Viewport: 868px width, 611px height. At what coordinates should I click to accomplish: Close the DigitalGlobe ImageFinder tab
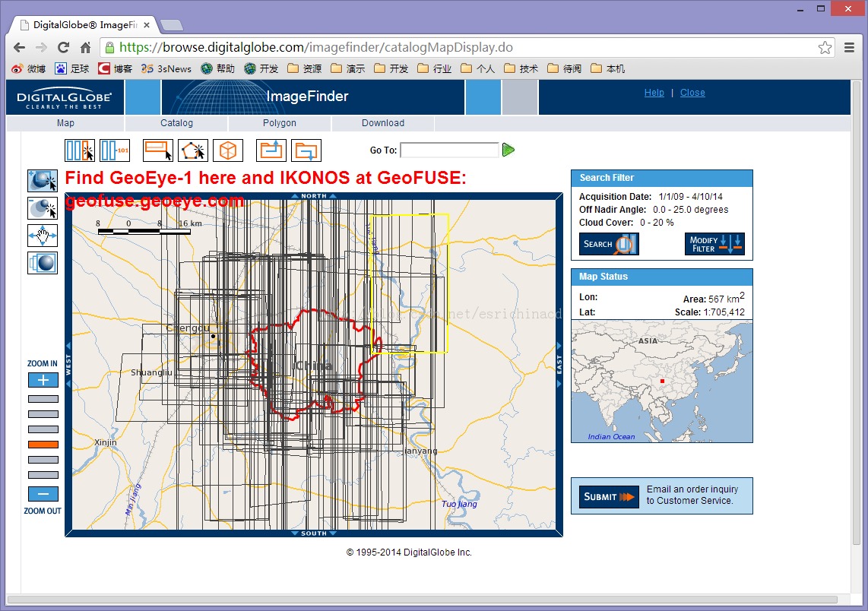[147, 25]
